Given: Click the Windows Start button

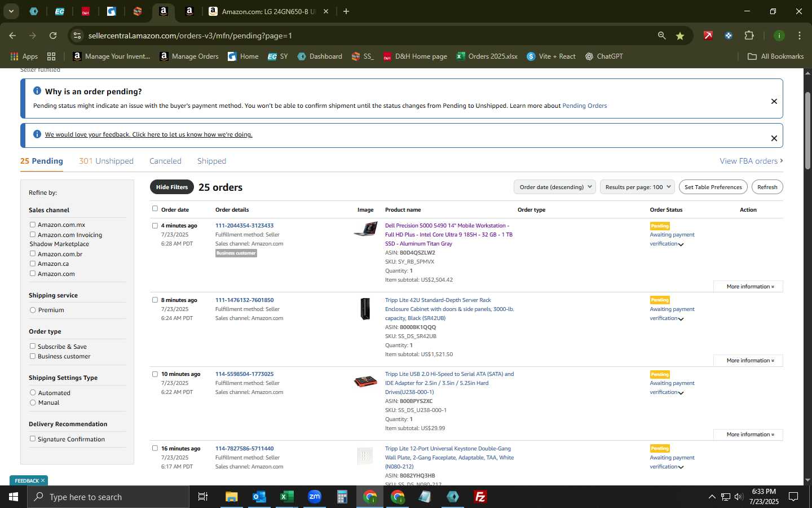Looking at the screenshot, I should [x=14, y=497].
